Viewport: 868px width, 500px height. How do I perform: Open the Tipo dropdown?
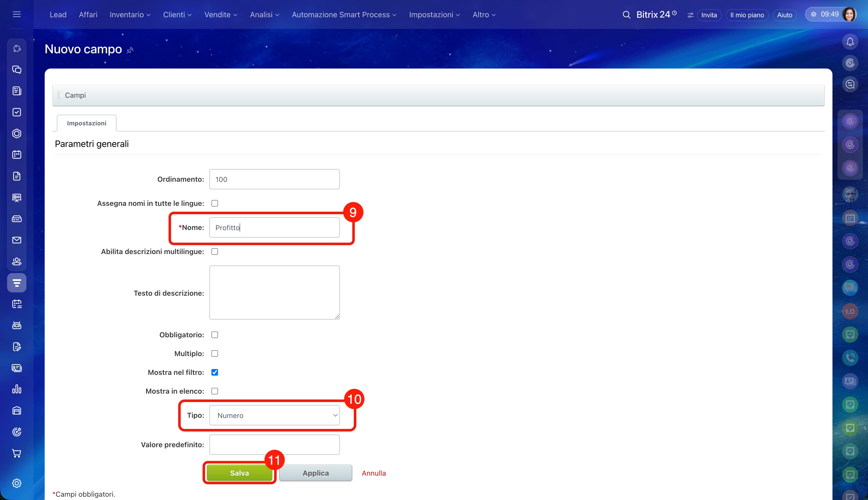click(x=274, y=415)
